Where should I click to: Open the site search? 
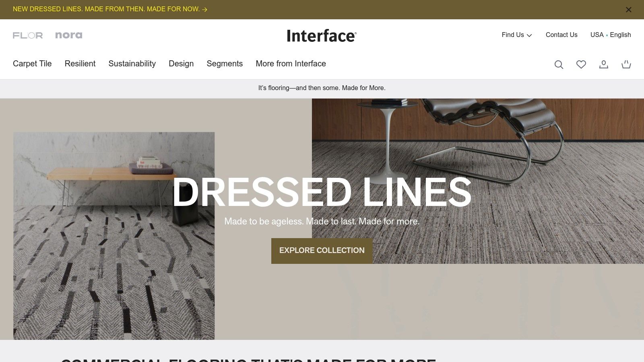[x=559, y=64]
